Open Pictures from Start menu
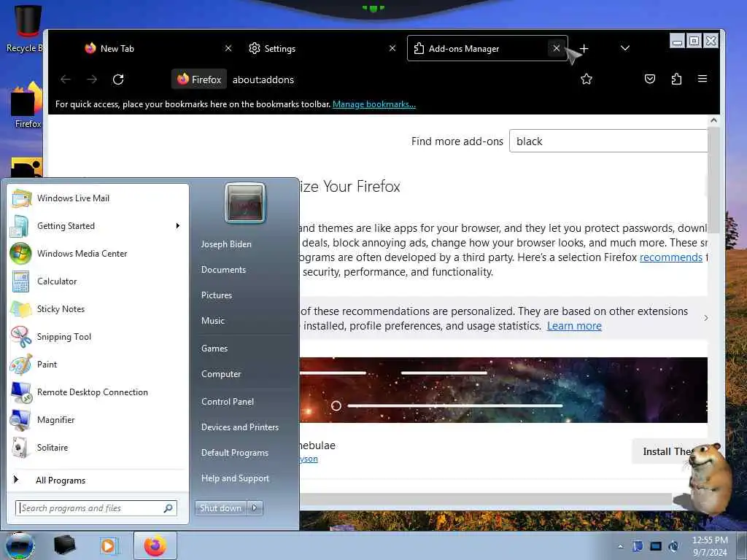This screenshot has width=747, height=560. click(217, 295)
